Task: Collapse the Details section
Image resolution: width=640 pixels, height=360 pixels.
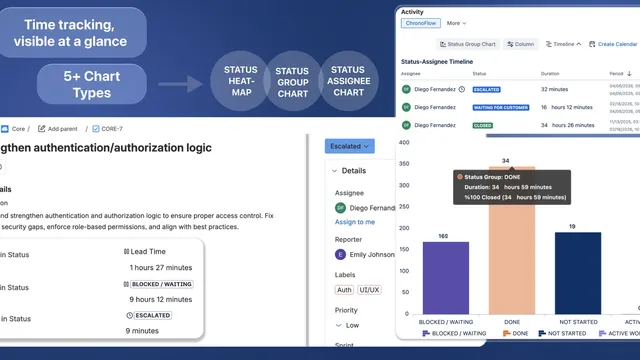Action: [x=334, y=171]
